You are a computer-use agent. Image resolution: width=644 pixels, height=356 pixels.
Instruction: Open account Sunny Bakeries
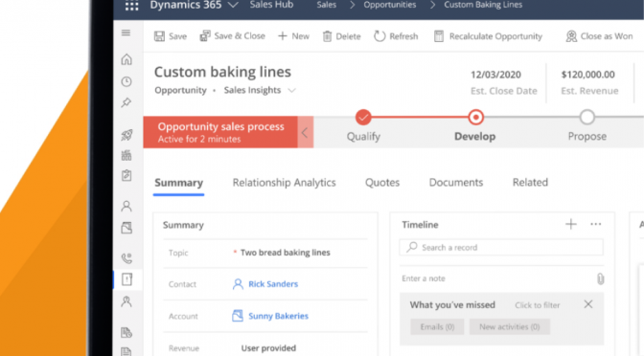279,316
